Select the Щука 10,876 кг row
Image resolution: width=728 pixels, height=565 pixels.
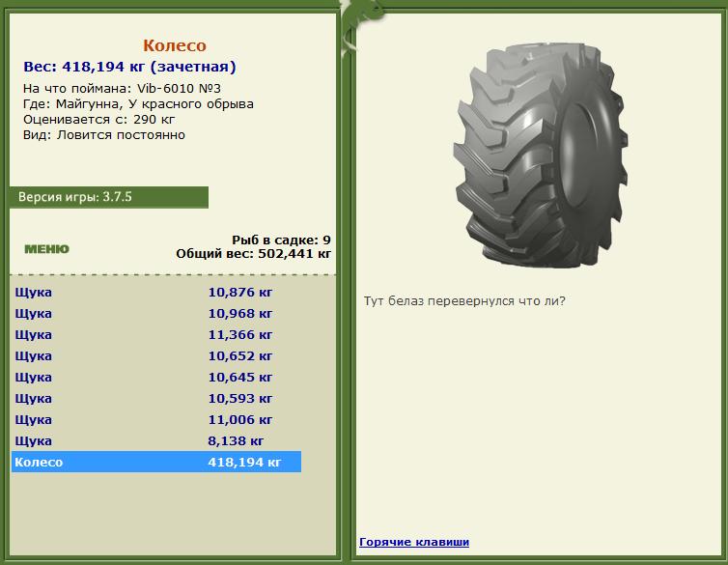click(156, 293)
